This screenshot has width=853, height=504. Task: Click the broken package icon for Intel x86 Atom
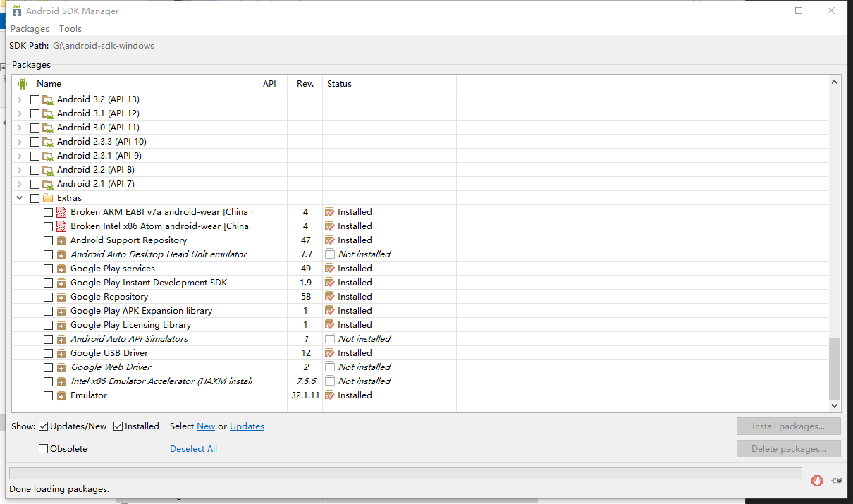(x=61, y=226)
